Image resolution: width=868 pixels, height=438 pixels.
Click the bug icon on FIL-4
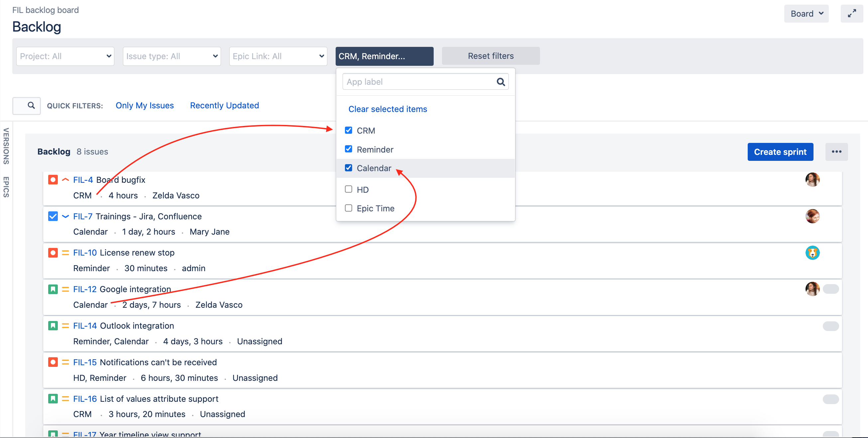pyautogui.click(x=53, y=179)
